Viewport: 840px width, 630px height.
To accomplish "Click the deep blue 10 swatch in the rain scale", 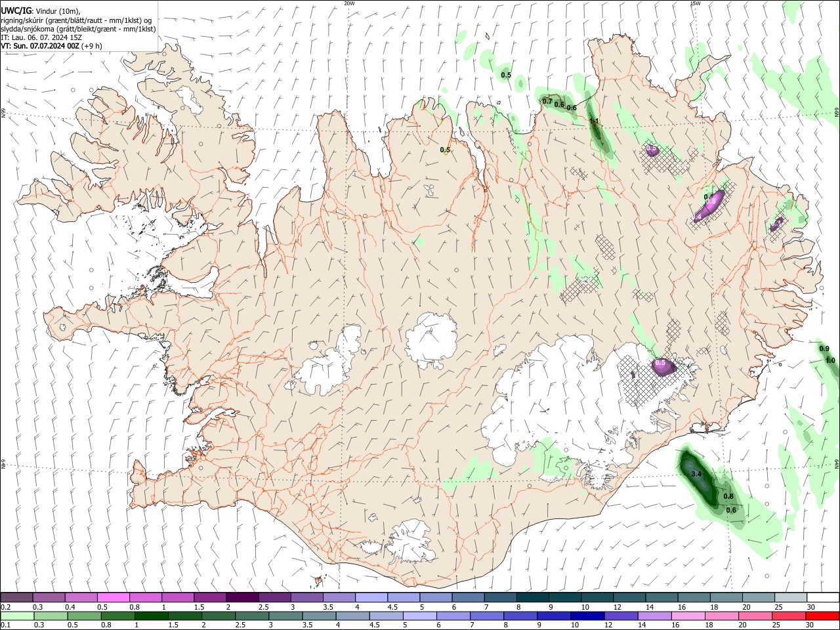I will coord(587,616).
